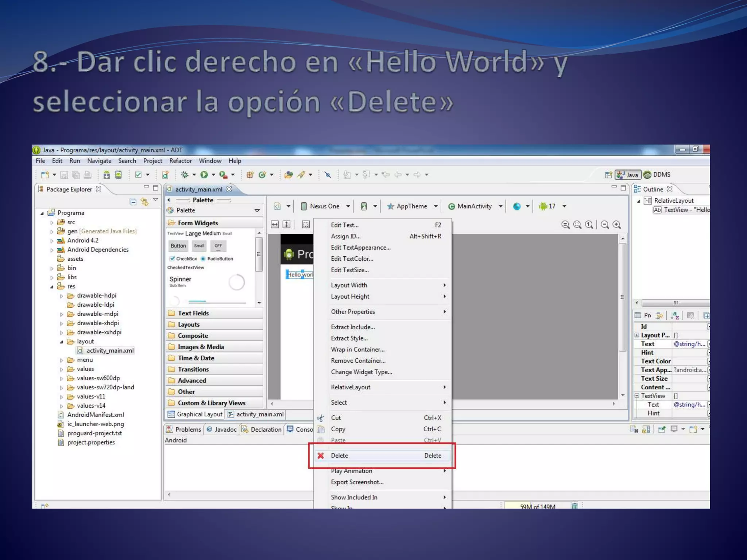Click the Debug bug toolbar icon
Image resolution: width=747 pixels, height=560 pixels.
click(185, 175)
